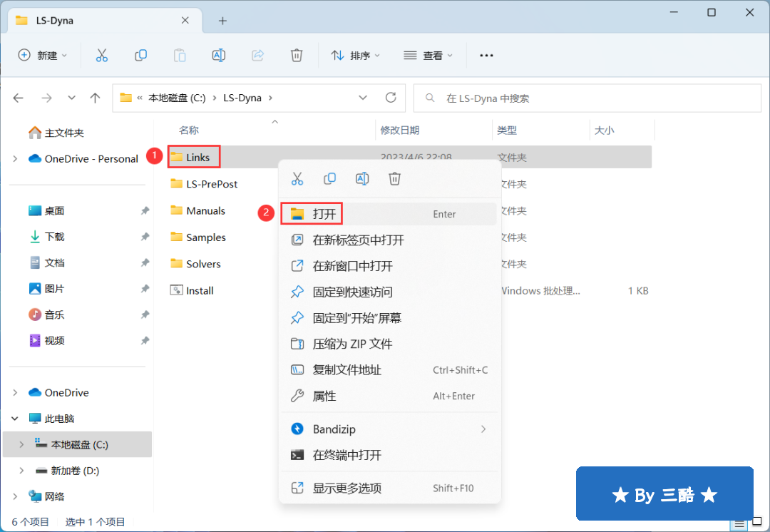Click the Rename icon in the toolbar
The image size is (770, 532).
[219, 55]
